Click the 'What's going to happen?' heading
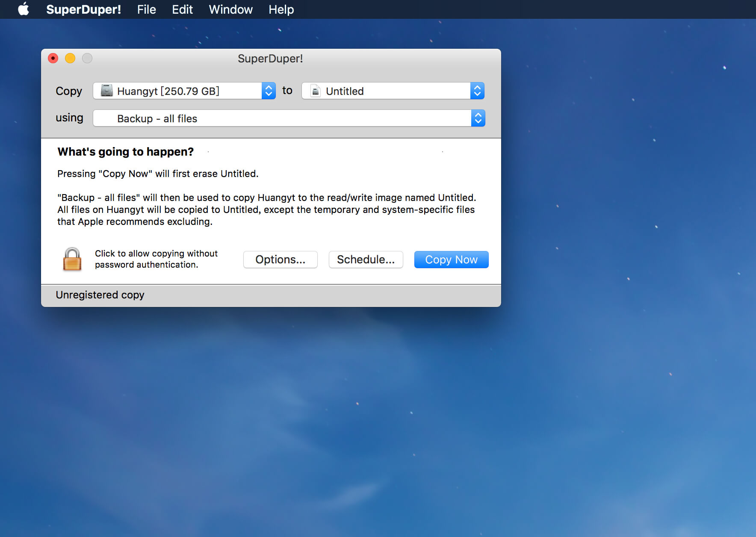Screen dimensions: 756x537 click(x=126, y=152)
